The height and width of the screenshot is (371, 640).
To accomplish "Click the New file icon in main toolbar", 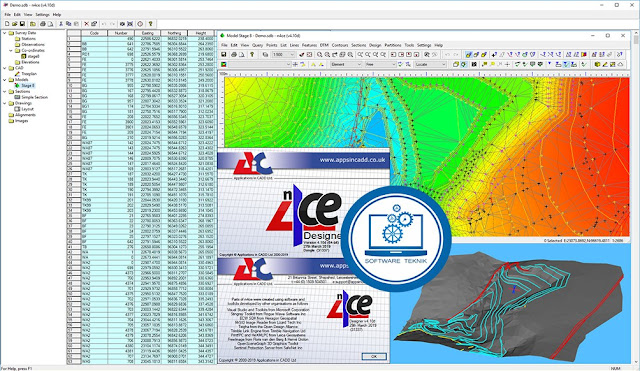I will point(7,24).
